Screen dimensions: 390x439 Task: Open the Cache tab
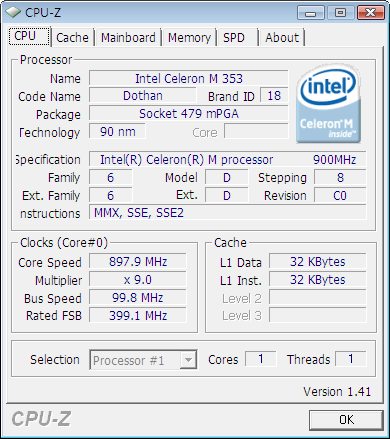point(72,37)
